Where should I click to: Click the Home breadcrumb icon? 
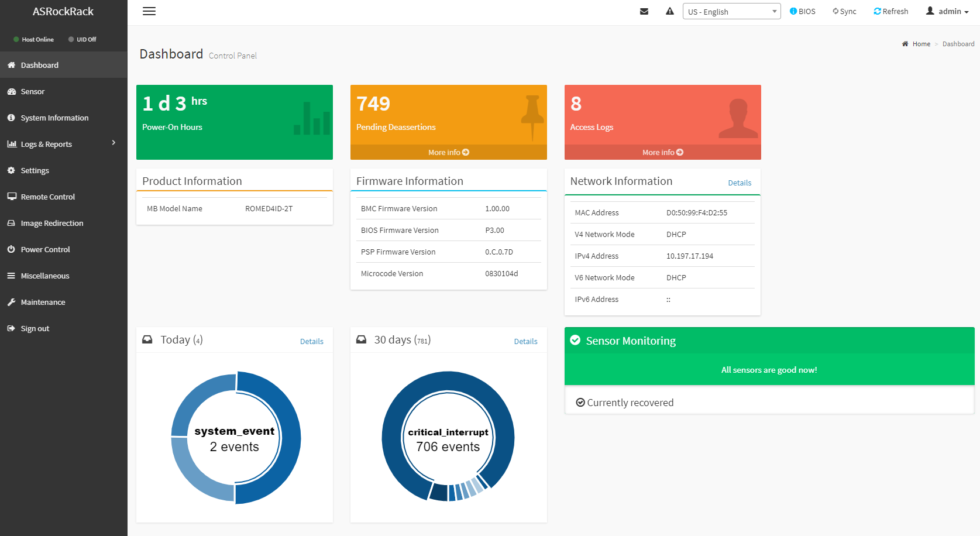[x=905, y=44]
